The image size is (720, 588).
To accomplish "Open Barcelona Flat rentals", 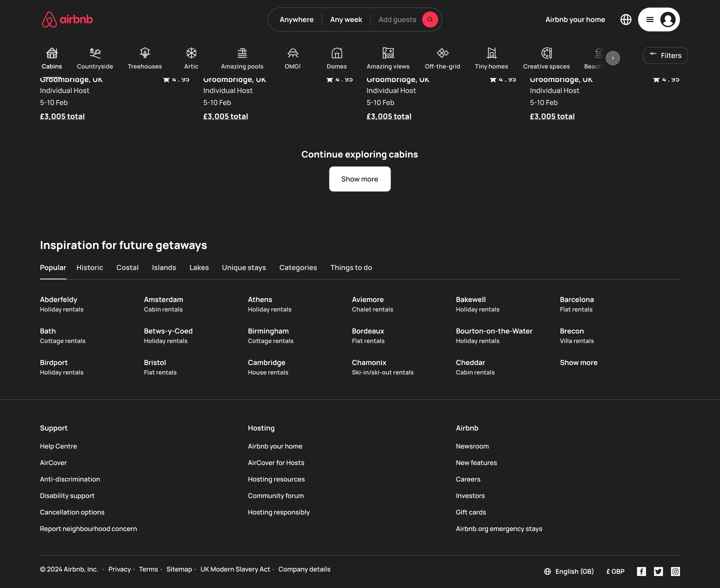I will [576, 304].
